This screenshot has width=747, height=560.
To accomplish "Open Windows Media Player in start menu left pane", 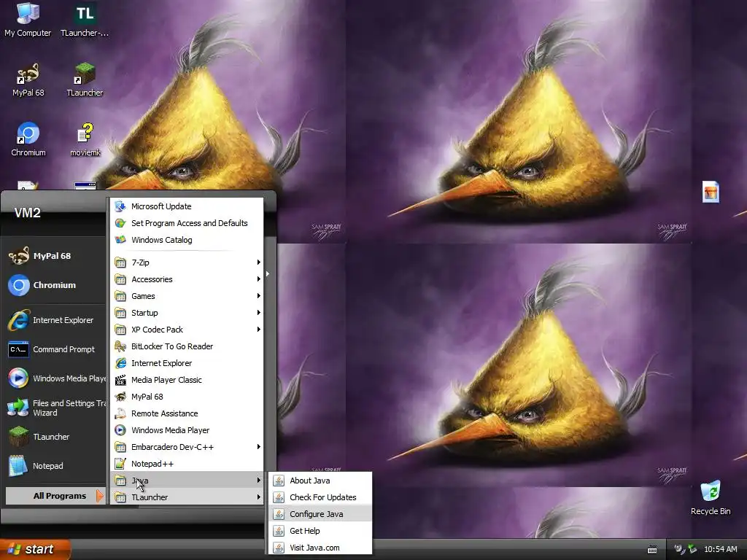I will [x=55, y=378].
